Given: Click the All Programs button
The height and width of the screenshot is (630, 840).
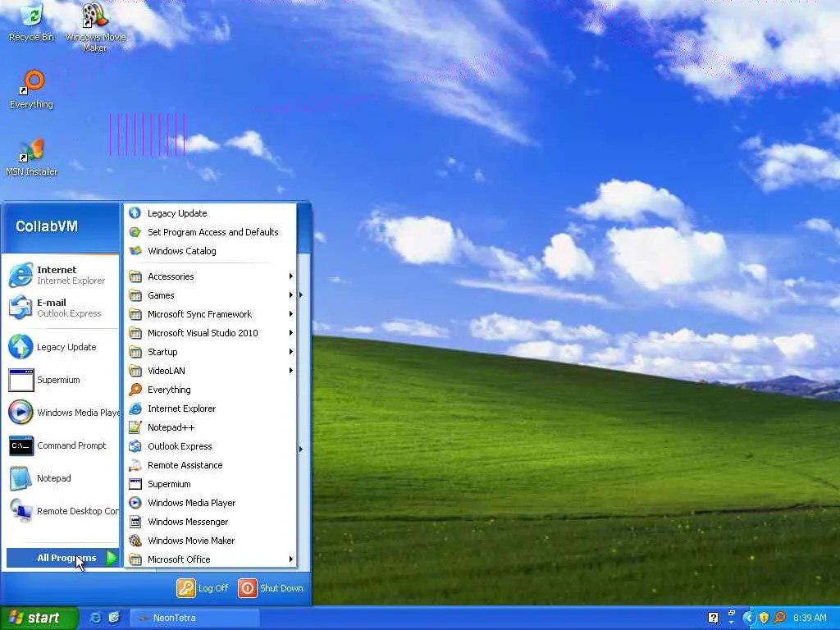Looking at the screenshot, I should tap(62, 558).
